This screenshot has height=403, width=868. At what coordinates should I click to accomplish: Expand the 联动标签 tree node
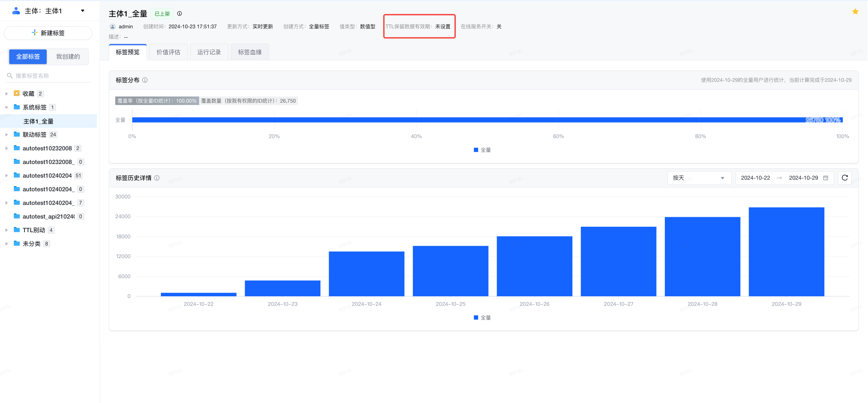point(6,135)
